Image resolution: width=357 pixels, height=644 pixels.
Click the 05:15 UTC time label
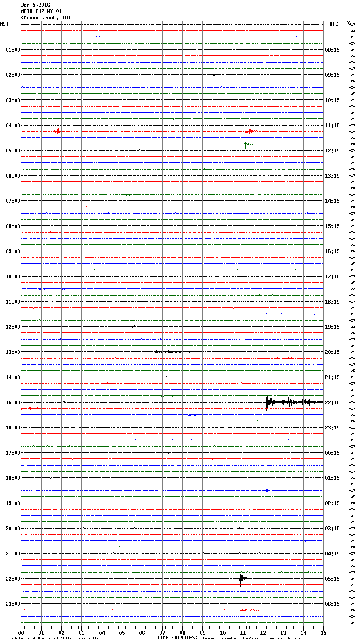332,579
